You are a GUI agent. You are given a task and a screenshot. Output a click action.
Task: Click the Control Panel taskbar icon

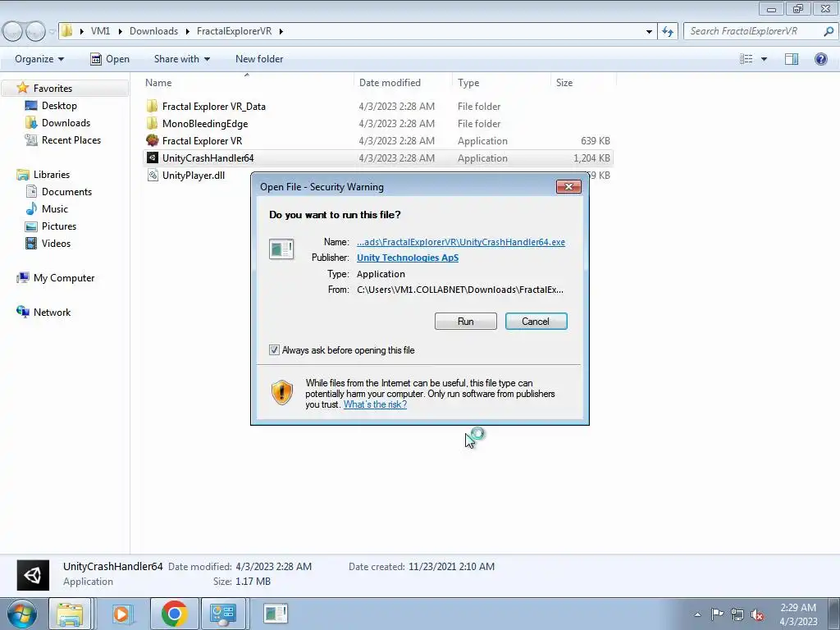223,614
